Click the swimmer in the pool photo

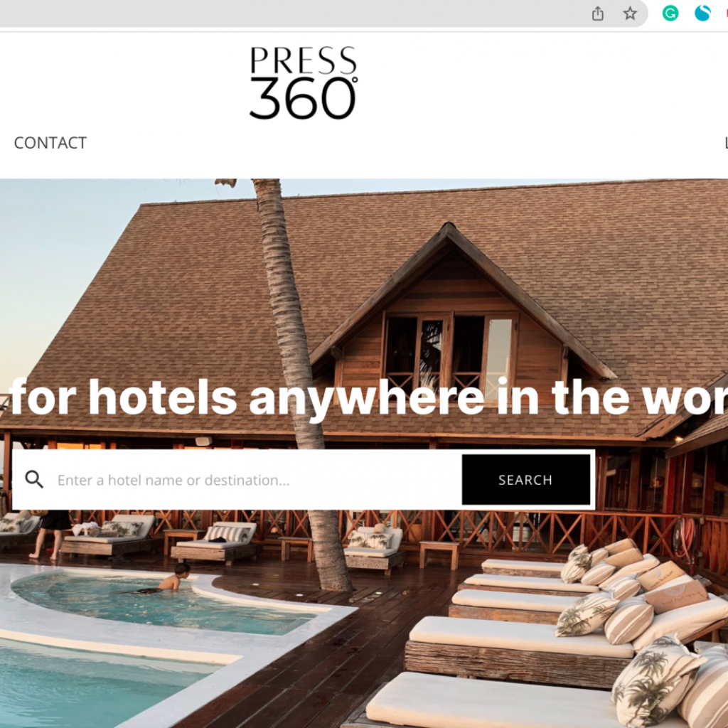click(x=176, y=577)
